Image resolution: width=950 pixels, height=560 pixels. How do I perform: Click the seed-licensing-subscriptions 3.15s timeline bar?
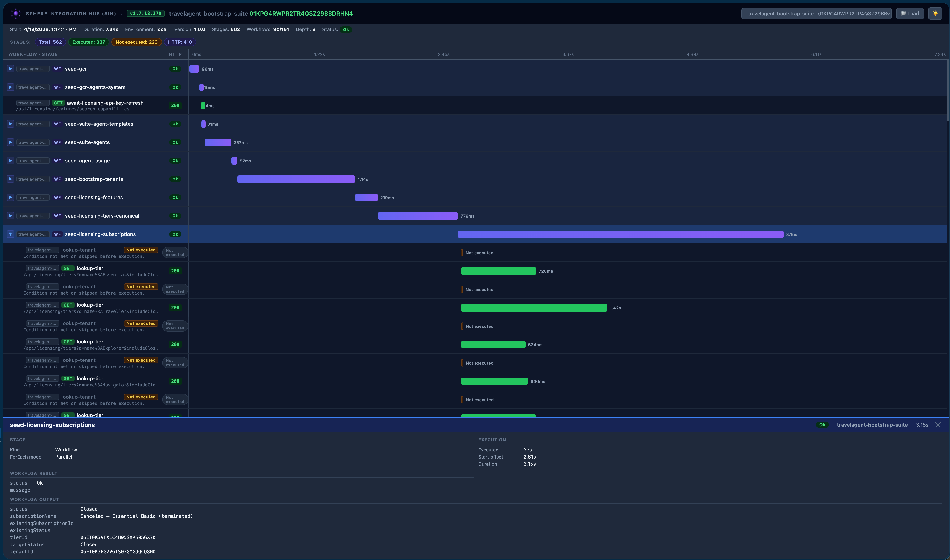(x=620, y=234)
